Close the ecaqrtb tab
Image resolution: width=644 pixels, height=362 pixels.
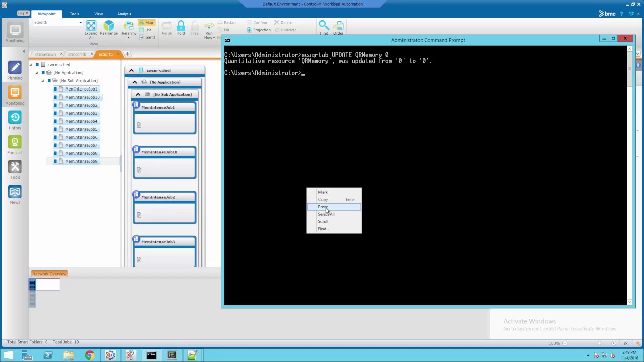(118, 54)
